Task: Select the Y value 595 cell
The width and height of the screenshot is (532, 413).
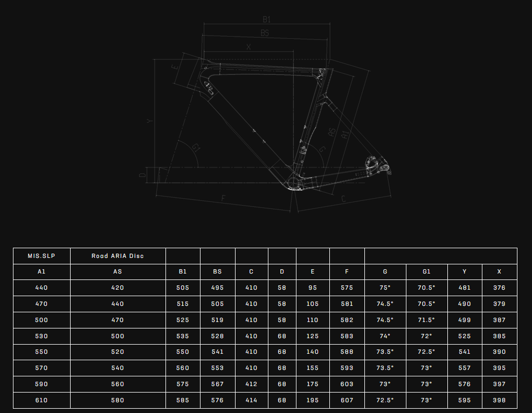Action: [x=464, y=400]
